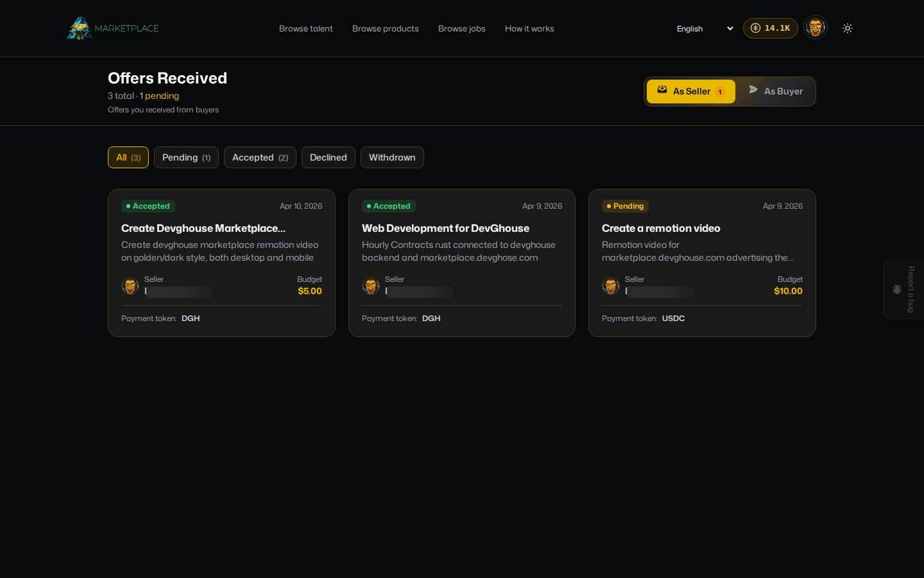Click the USDC payment token label
The height and width of the screenshot is (578, 924).
[674, 319]
